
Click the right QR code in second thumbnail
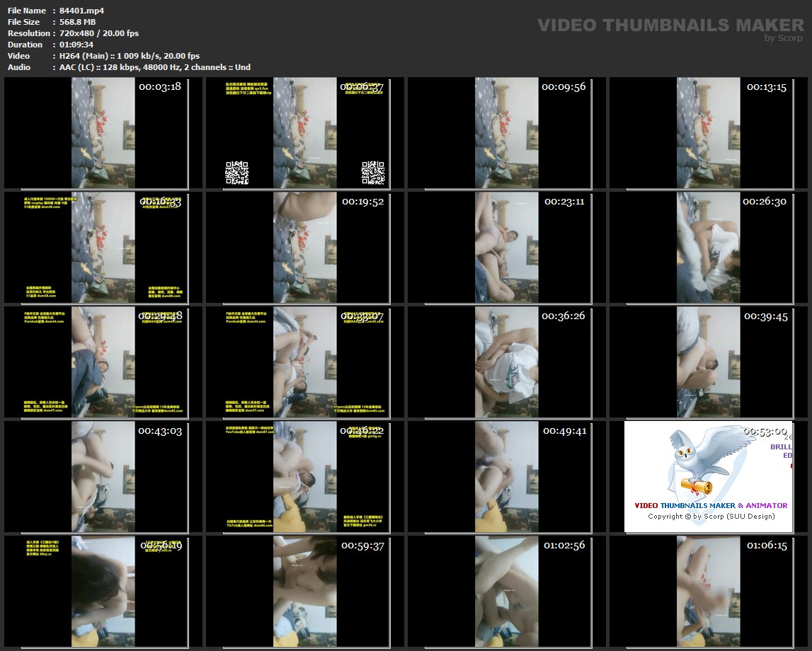372,173
